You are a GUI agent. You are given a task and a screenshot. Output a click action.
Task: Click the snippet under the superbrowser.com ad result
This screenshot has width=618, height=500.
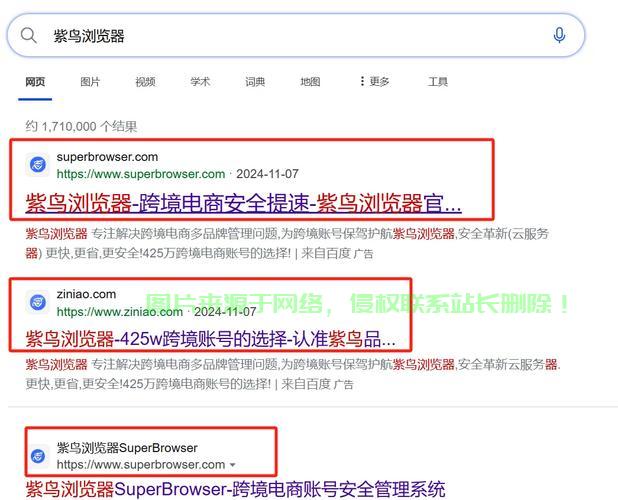coord(287,243)
